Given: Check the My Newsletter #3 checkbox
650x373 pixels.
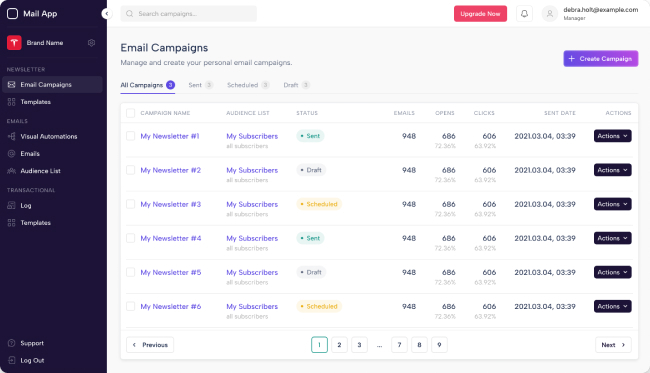Looking at the screenshot, I should 131,204.
